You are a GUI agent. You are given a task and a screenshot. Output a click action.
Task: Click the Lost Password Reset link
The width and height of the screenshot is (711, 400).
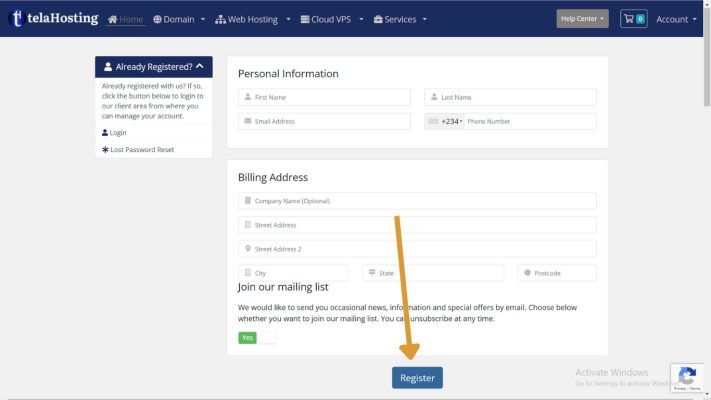(142, 149)
